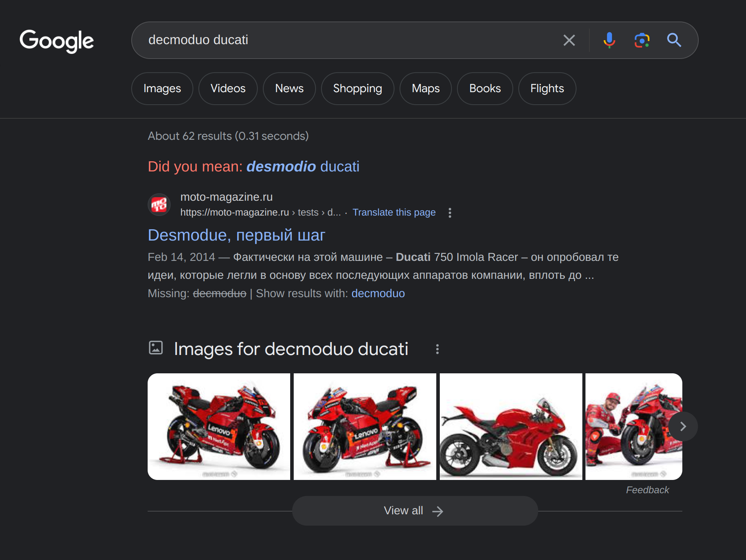
Task: Open the Desmodue, первый шаг result
Action: click(x=236, y=235)
